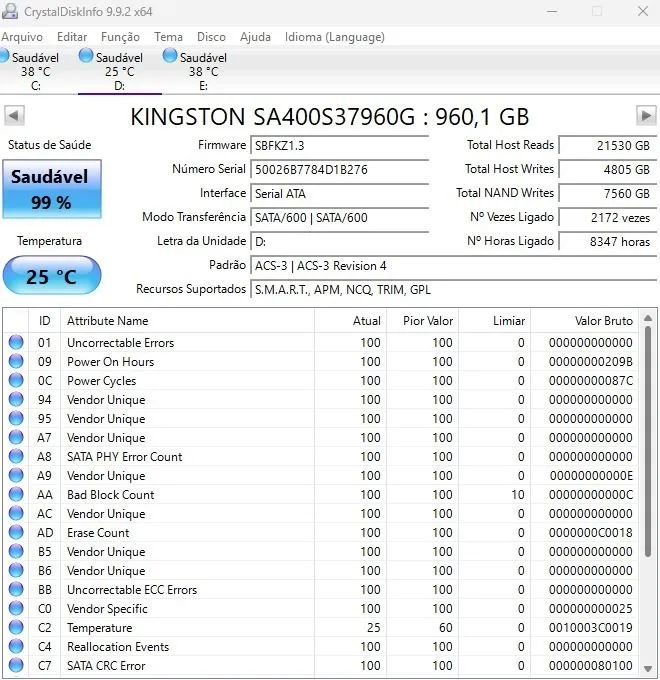Click status icon of row ID 95

(x=16, y=418)
